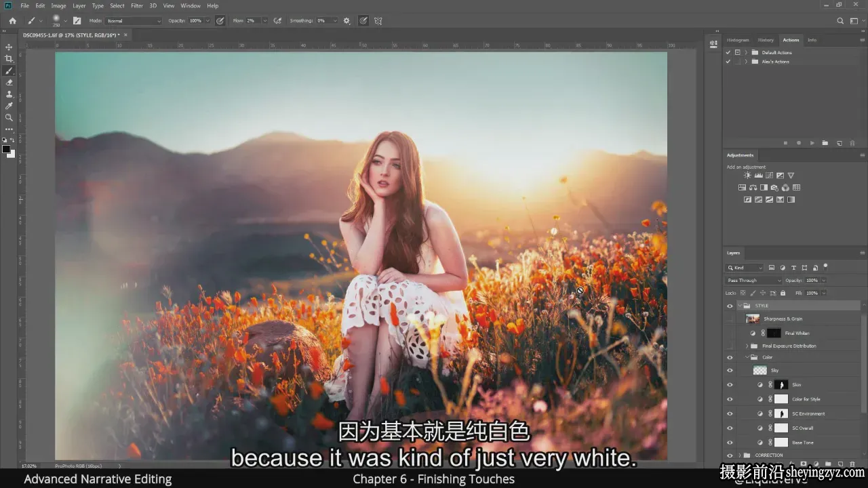Image resolution: width=868 pixels, height=488 pixels.
Task: Switch to the Histogram tab
Action: coord(738,40)
